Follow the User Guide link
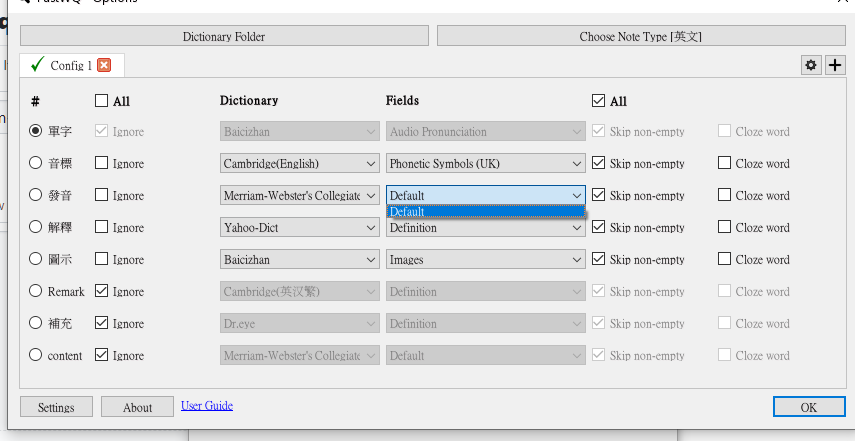This screenshot has height=441, width=855. [207, 406]
